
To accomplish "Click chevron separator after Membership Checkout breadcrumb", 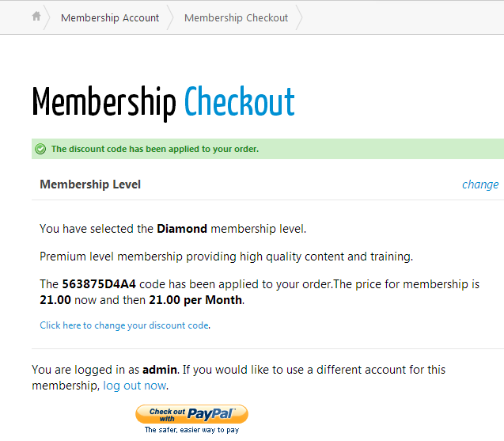I will 299,17.
